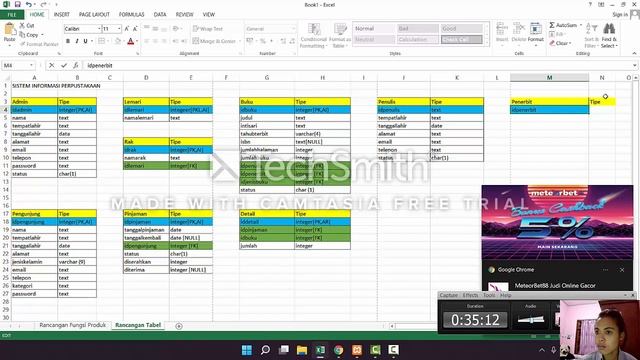Toggle Italic formatting

click(x=77, y=41)
